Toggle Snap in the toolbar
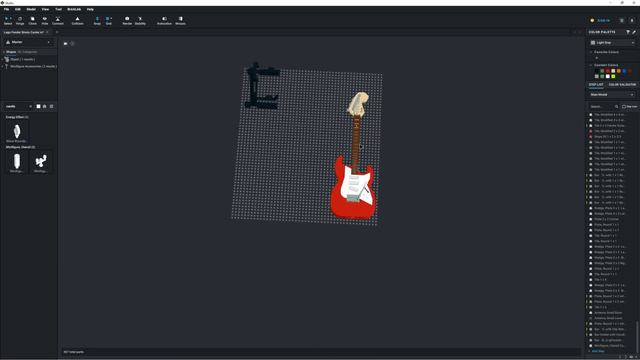640x360 pixels. click(97, 21)
